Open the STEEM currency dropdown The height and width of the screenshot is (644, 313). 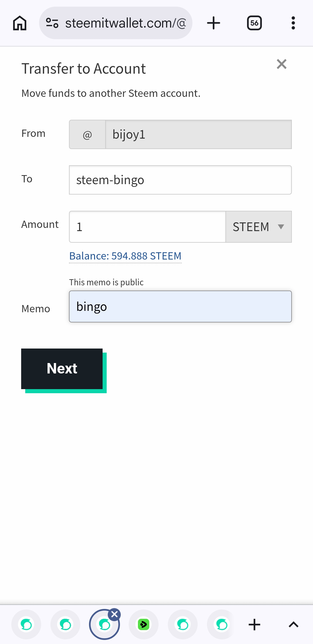[259, 227]
